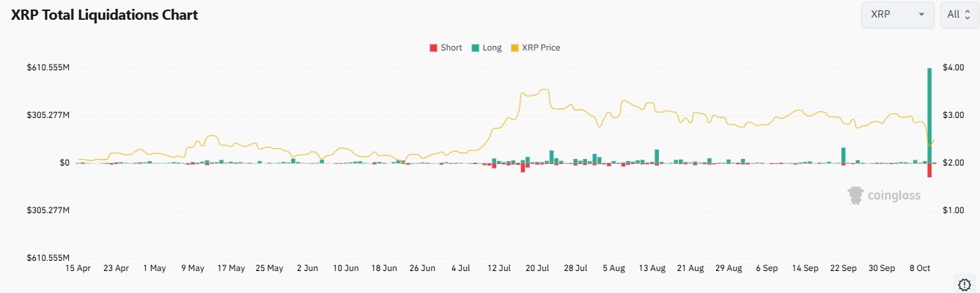Click the $4.00 price axis label

coord(954,68)
